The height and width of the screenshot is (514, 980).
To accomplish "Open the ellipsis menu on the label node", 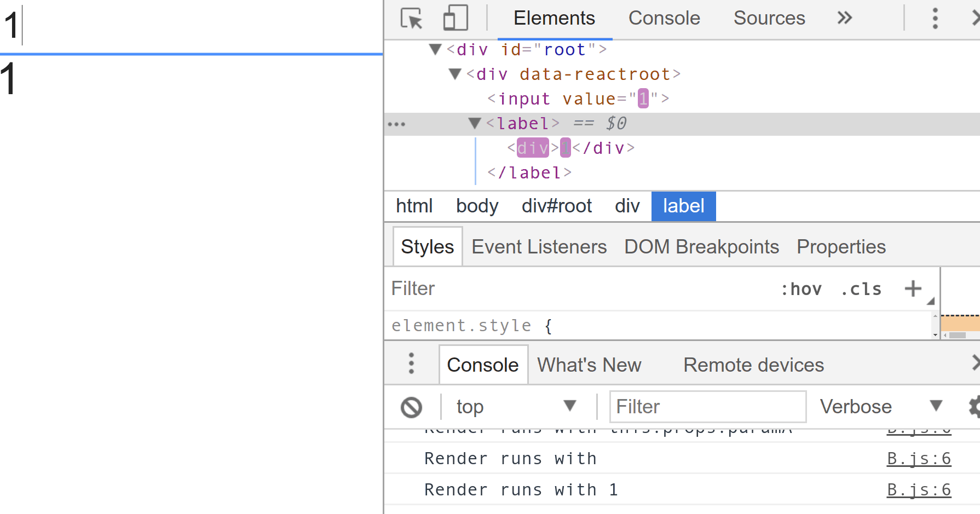I will (396, 123).
